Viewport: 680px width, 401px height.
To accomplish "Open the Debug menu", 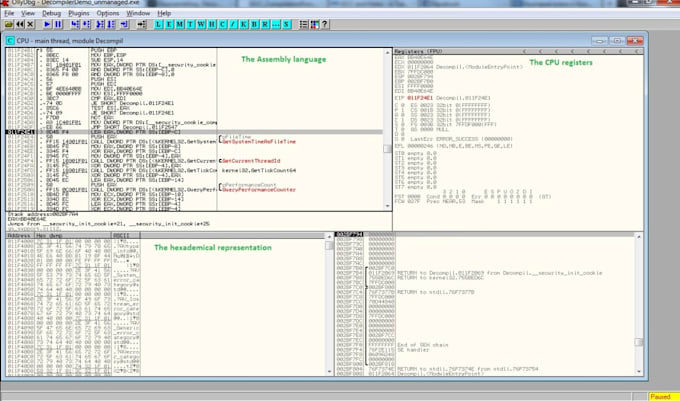I will tap(52, 13).
